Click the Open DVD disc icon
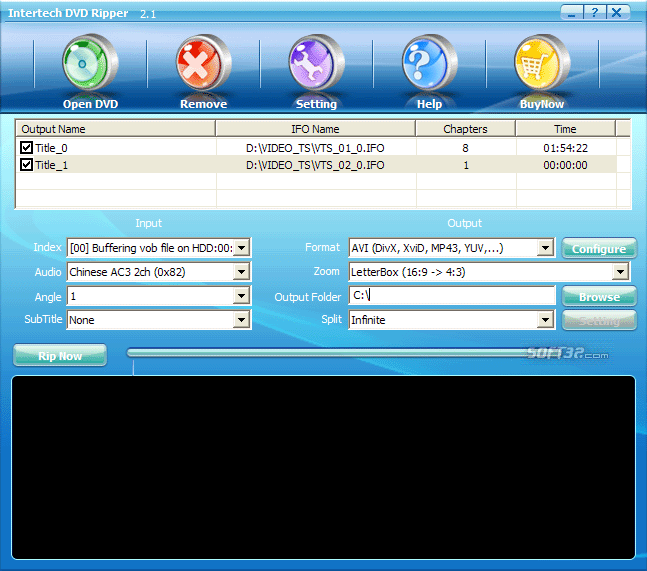Image resolution: width=647 pixels, height=571 pixels. (x=90, y=63)
